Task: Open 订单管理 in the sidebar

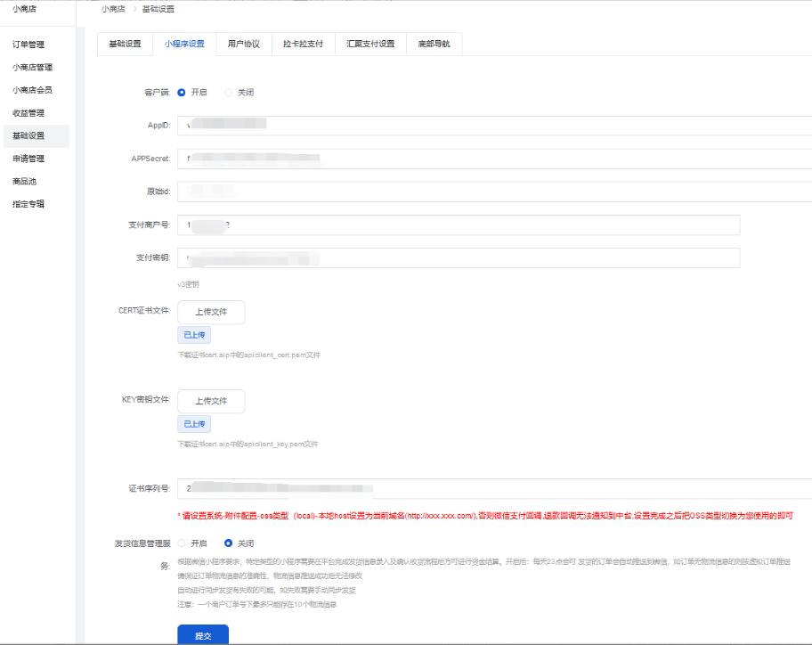Action: pyautogui.click(x=28, y=45)
